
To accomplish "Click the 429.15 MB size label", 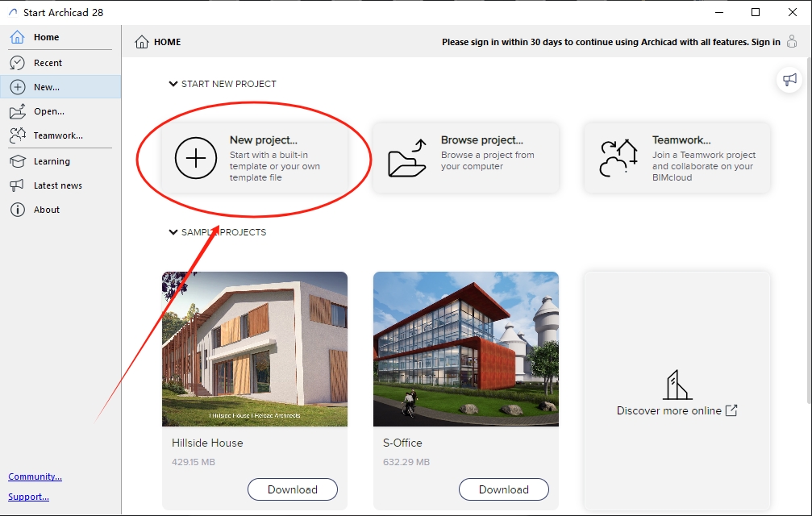I will (194, 462).
